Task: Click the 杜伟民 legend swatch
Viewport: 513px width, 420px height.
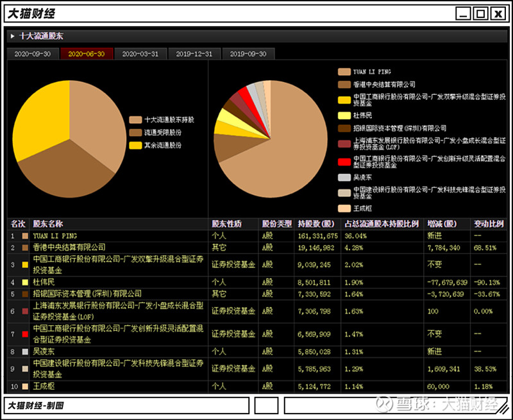Action: (344, 115)
